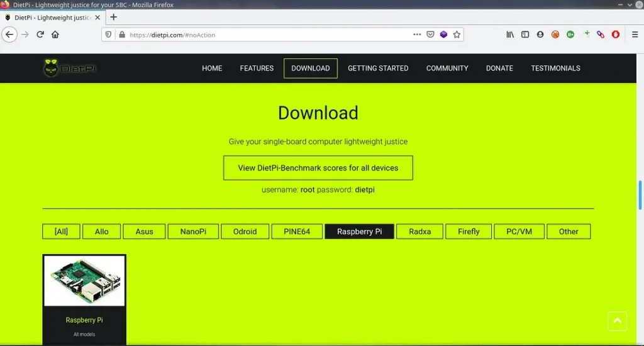
Task: Select the DOWNLOAD menu item
Action: click(311, 68)
